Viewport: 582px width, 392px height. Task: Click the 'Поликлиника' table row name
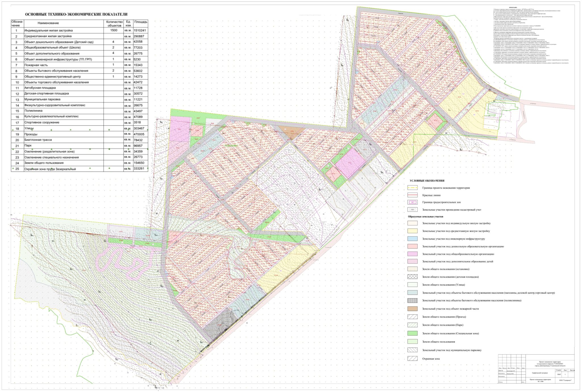33,111
